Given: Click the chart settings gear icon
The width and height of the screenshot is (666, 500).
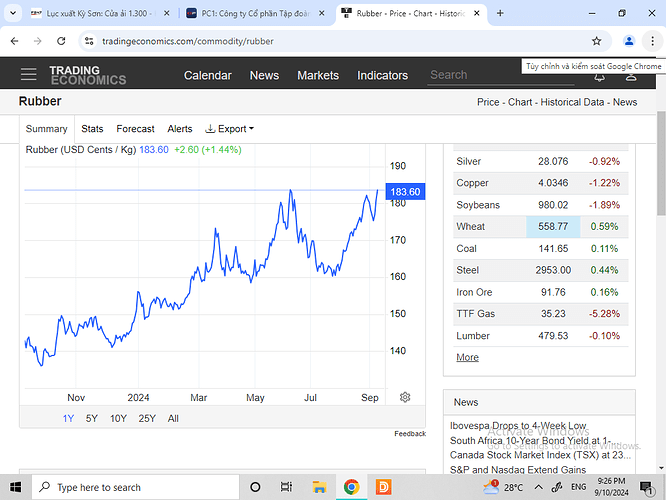Looking at the screenshot, I should [x=405, y=397].
